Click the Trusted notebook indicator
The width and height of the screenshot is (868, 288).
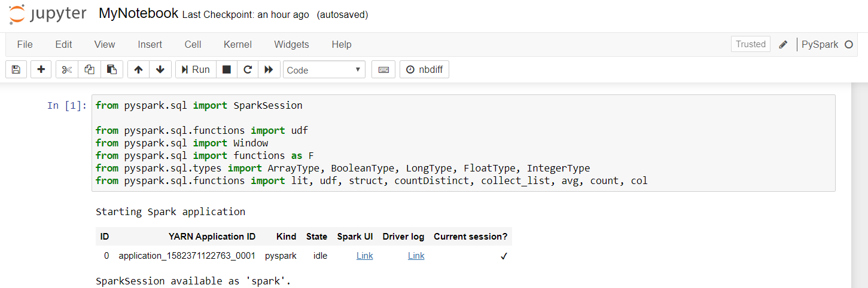coord(751,44)
